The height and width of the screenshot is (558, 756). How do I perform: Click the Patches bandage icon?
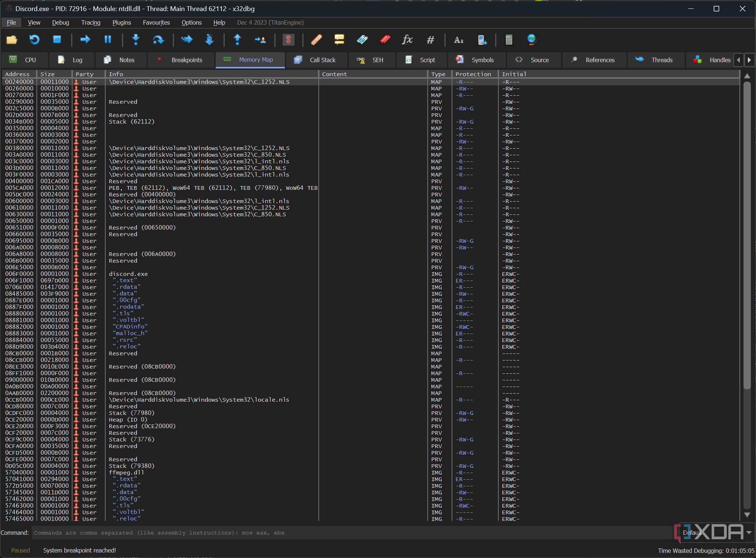316,39
